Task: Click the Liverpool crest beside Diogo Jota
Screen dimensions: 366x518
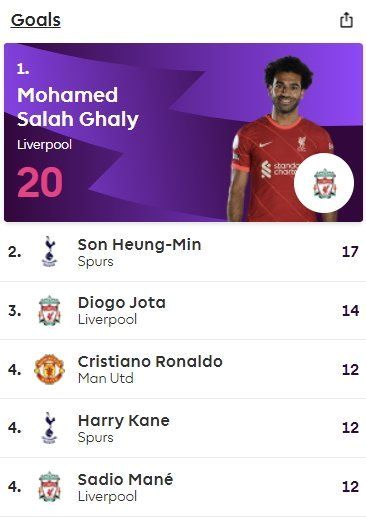Action: click(x=49, y=310)
